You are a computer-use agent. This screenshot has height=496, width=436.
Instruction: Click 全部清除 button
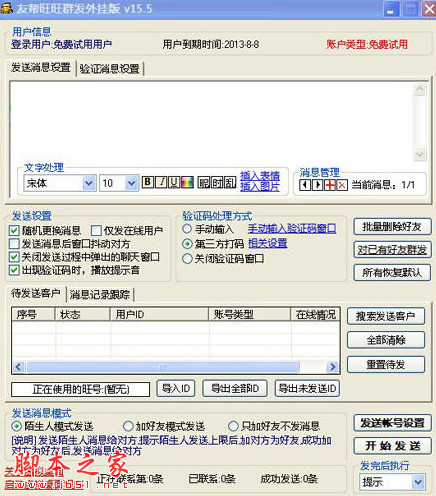(386, 340)
